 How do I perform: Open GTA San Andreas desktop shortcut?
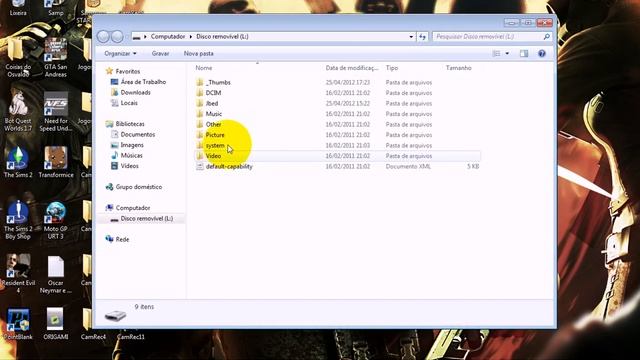[56, 58]
